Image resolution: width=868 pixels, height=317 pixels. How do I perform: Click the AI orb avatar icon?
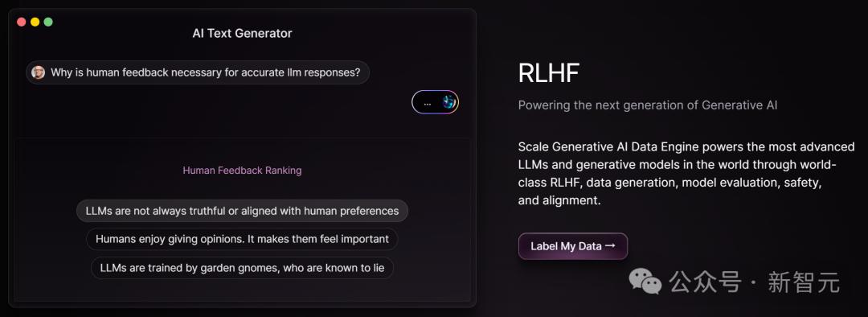tap(448, 102)
